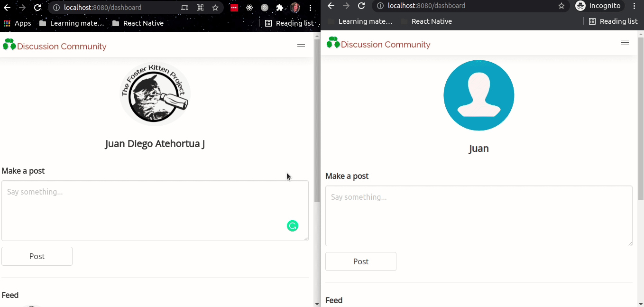Click the Discussion Community logo in left window
This screenshot has height=307, width=644.
click(55, 45)
